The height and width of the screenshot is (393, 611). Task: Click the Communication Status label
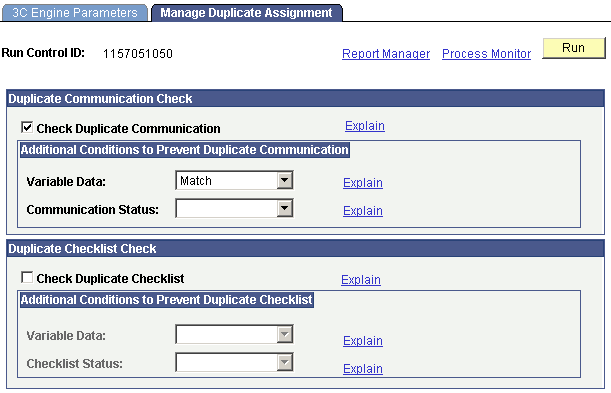point(93,210)
